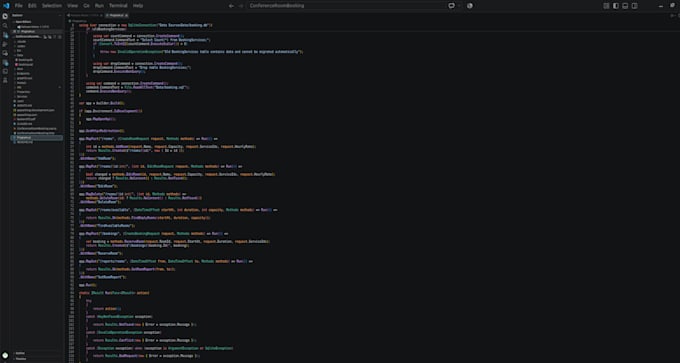The width and height of the screenshot is (680, 363).
Task: Click the ConferenceRoomBooking command center search
Action: point(347,6)
